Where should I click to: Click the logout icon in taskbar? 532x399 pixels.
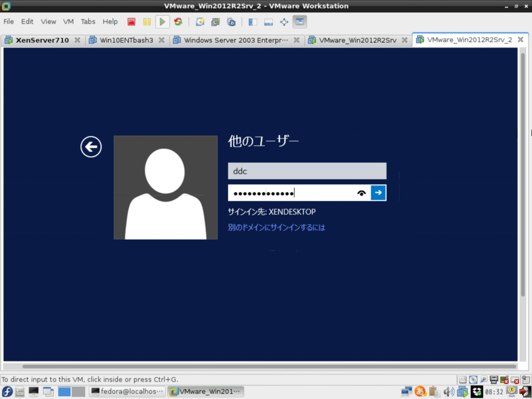click(526, 392)
